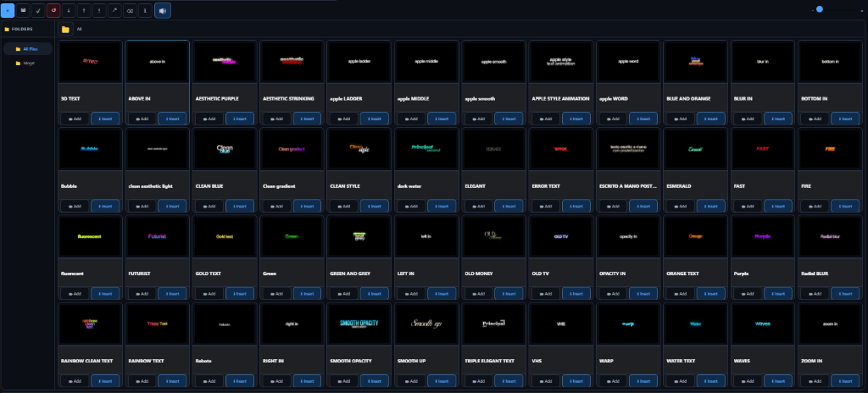868x393 pixels.
Task: Click the 'OPACITY IN' title text
Action: pyautogui.click(x=612, y=274)
